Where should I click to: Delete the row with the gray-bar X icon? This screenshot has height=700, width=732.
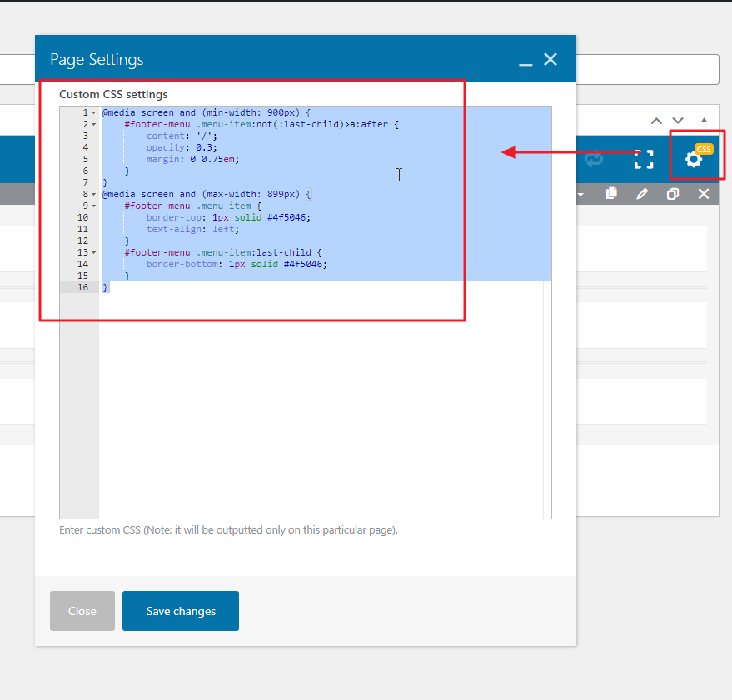pyautogui.click(x=704, y=194)
